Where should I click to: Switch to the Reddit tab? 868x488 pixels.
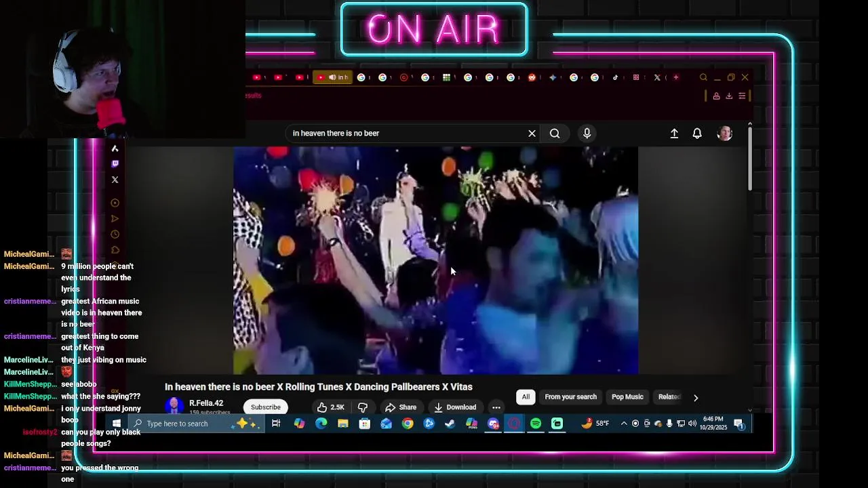coord(532,77)
